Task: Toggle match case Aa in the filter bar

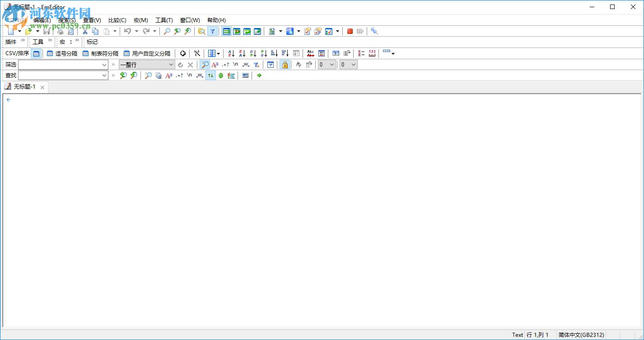Action: point(215,64)
